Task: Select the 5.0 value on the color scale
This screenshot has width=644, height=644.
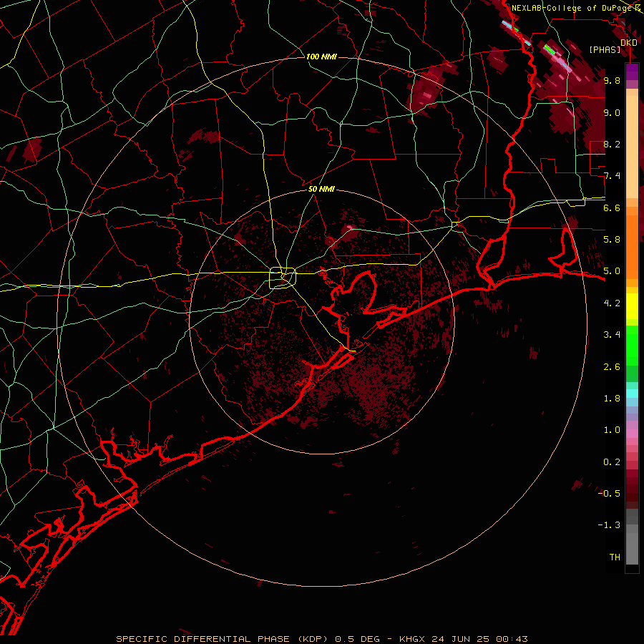Action: (612, 271)
